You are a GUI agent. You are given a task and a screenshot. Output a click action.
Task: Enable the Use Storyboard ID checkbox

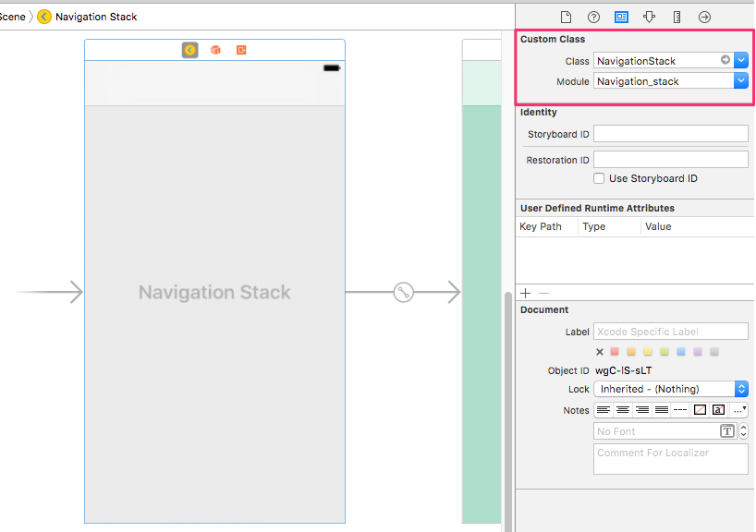tap(599, 178)
